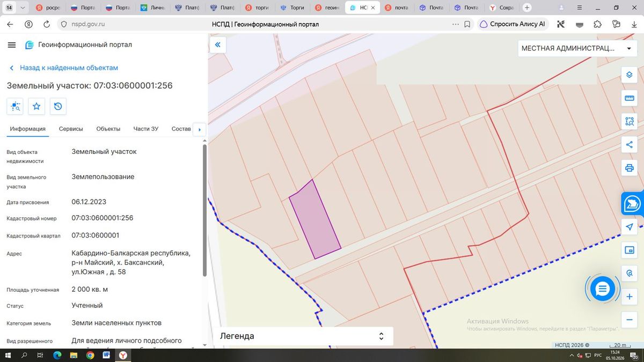Open the area search selection tool
The image size is (644, 362).
tap(630, 121)
